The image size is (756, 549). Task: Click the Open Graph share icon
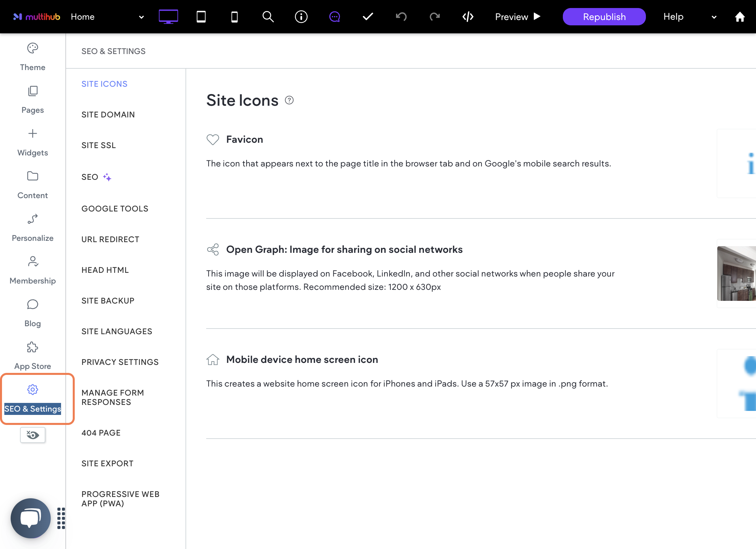(213, 249)
